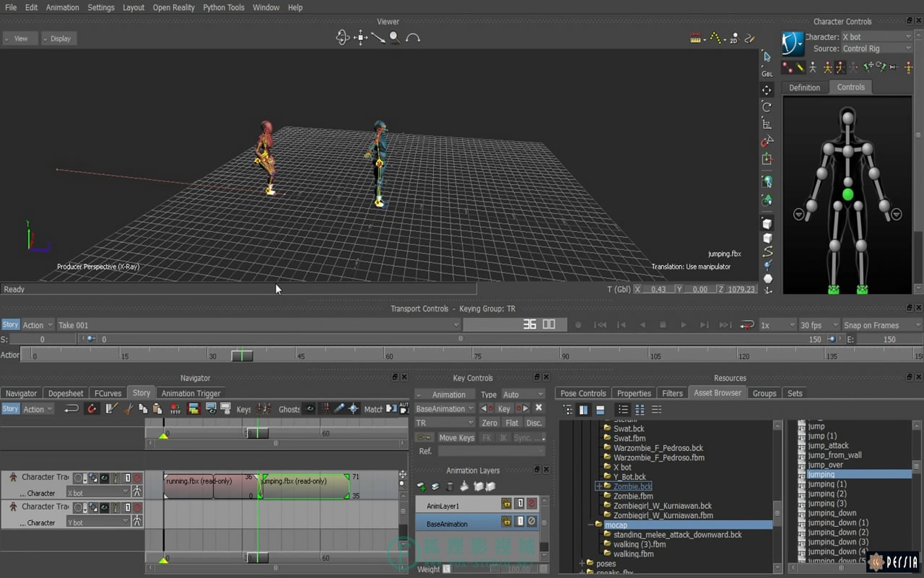Click the head effector on character rig
Screen dimensions: 924x578
pos(848,117)
